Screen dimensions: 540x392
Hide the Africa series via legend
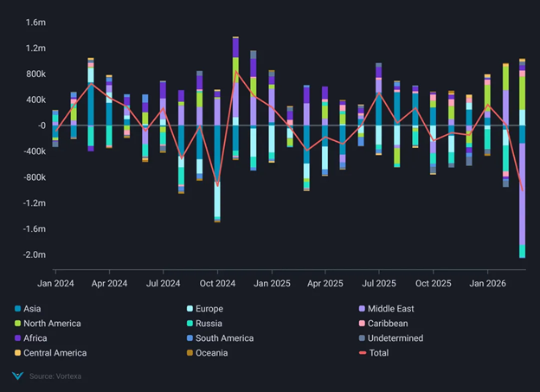[x=36, y=338]
